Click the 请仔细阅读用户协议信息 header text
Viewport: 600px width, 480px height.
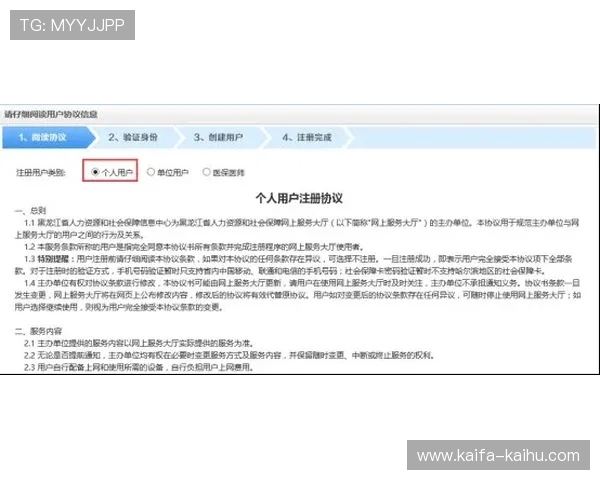(51, 114)
